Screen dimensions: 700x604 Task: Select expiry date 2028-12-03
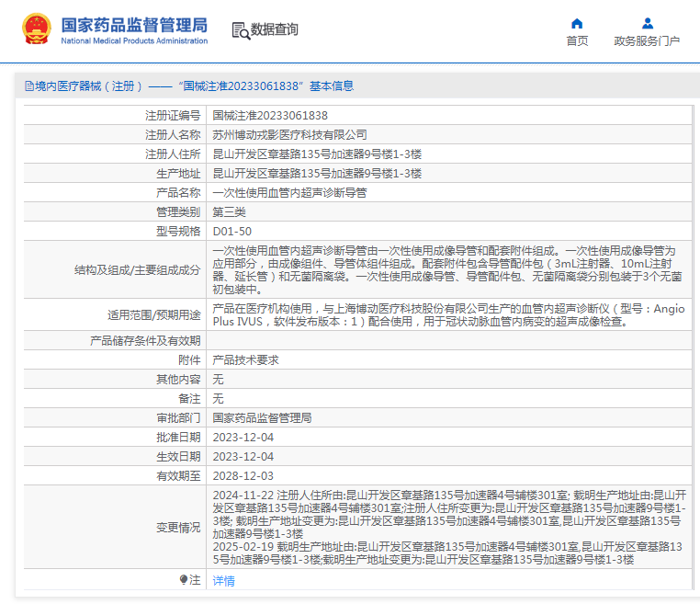point(243,476)
